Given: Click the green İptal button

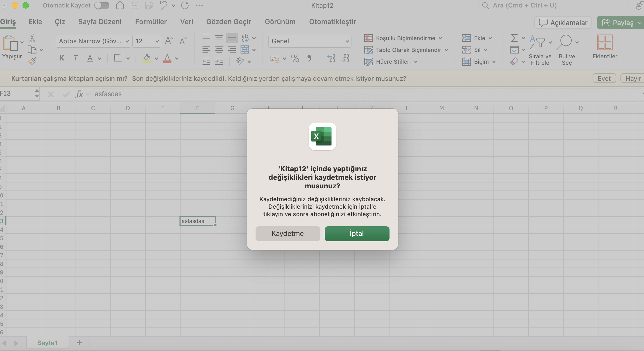Looking at the screenshot, I should [357, 234].
